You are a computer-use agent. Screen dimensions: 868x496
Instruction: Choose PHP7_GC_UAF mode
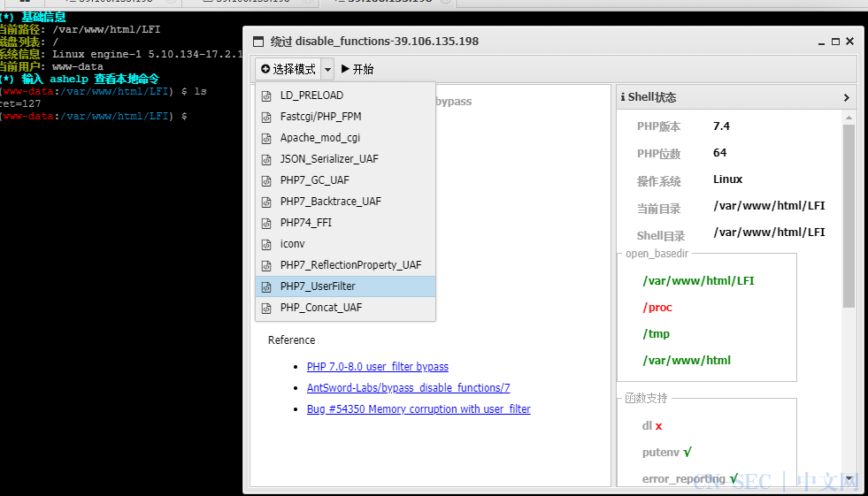click(x=345, y=179)
